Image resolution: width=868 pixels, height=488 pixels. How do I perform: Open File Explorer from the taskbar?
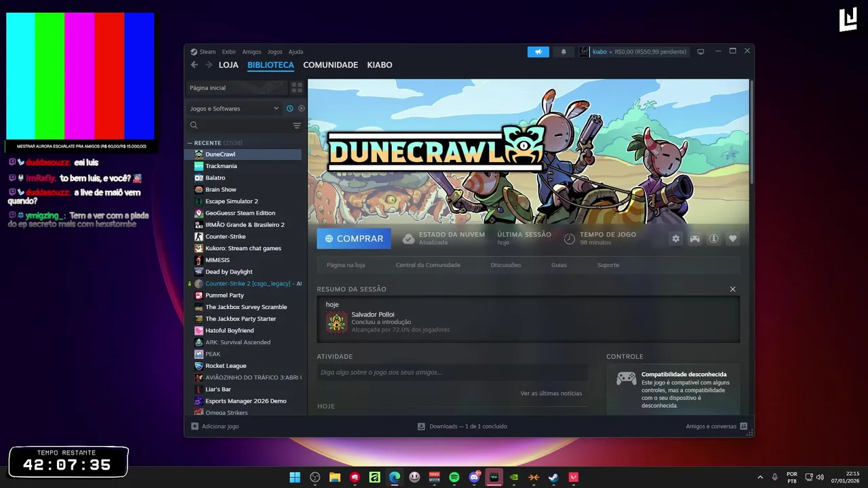pyautogui.click(x=335, y=477)
